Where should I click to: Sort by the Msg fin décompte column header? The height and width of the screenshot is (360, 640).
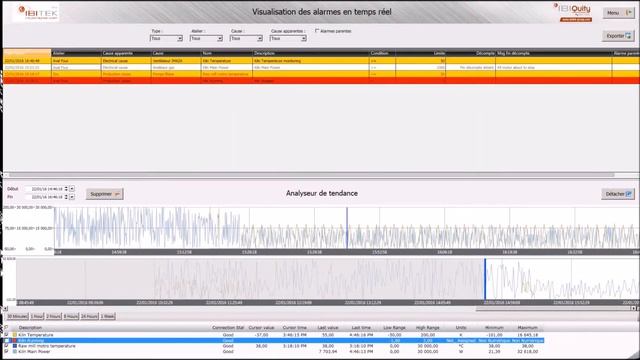(553, 53)
